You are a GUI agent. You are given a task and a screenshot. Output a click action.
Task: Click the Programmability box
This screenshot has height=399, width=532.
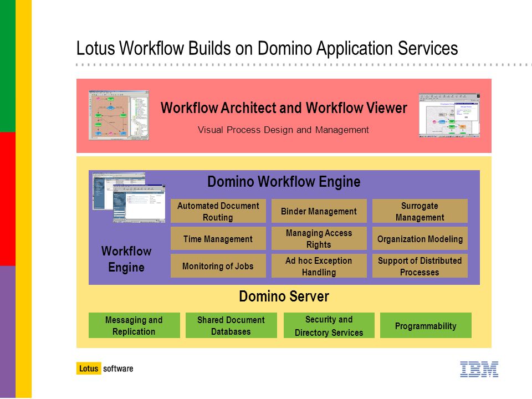(426, 325)
